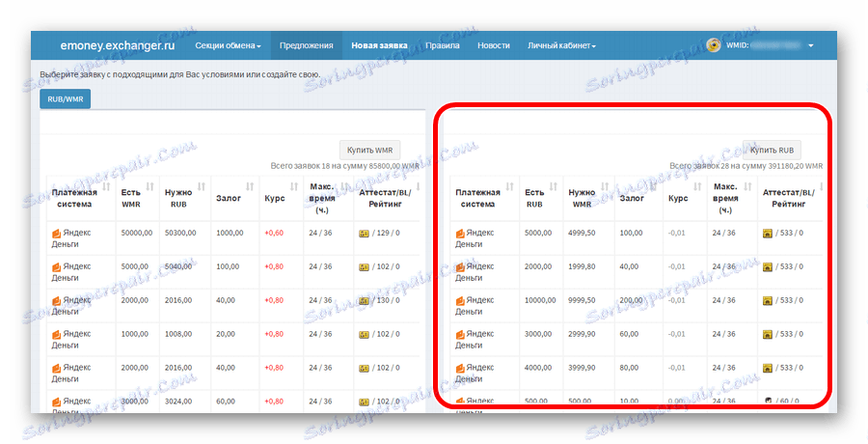Screen dimensions: 868x444
Task: Click attestat icon in the 4999,50 row
Action: (768, 234)
